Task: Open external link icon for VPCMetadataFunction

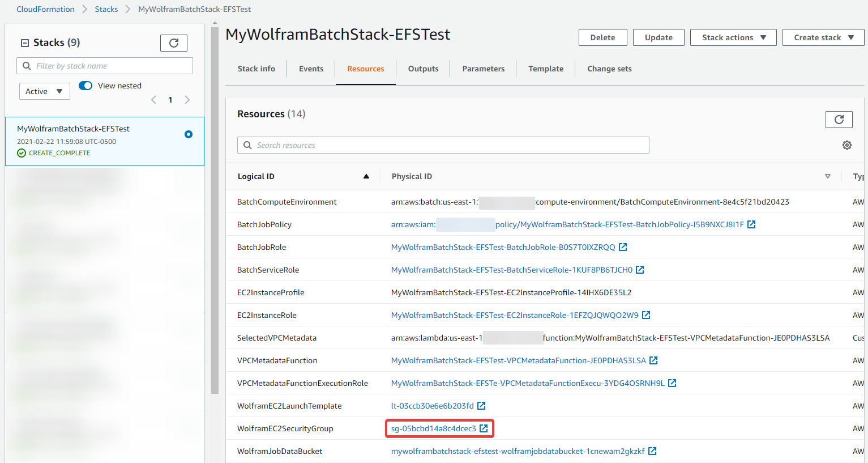Action: (653, 360)
